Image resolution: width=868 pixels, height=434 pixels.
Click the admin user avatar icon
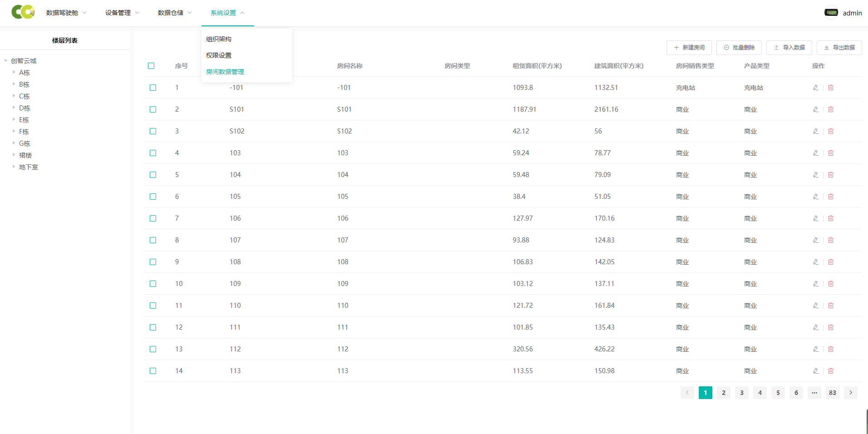[831, 13]
